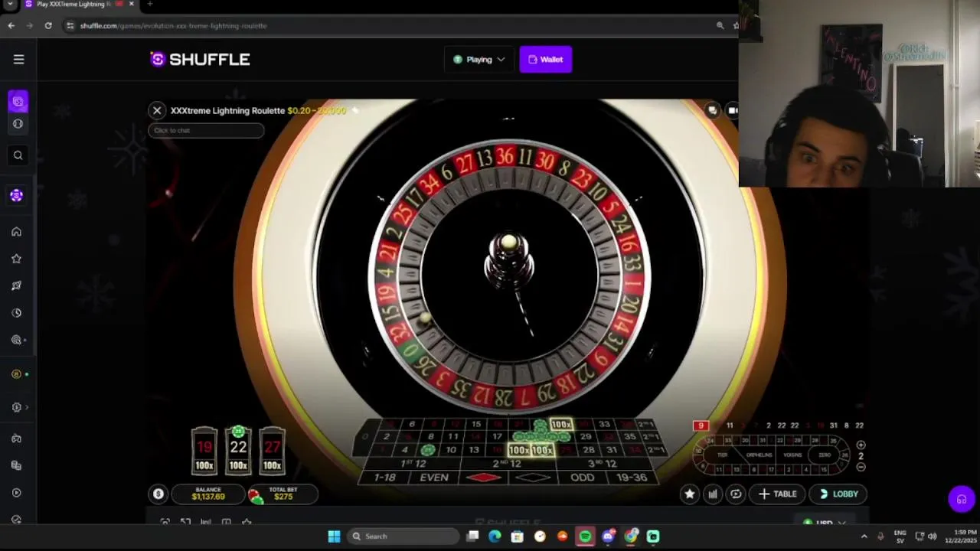Viewport: 980px width, 551px height.
Task: Bet on ODD
Action: 582,478
